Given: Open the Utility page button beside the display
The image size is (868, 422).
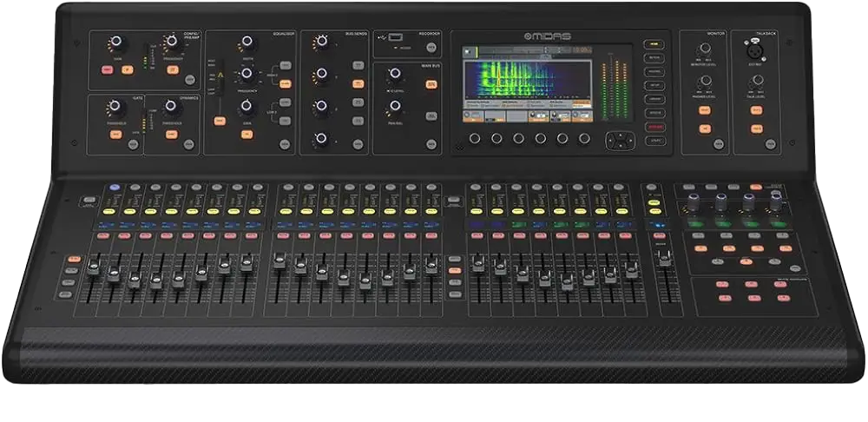Looking at the screenshot, I should tap(652, 140).
